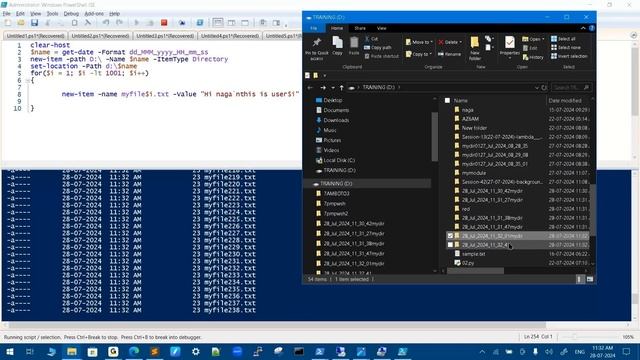Click Invert selection in Explorer ribbon
Image resolution: width=640 pixels, height=360 pixels.
tap(569, 56)
